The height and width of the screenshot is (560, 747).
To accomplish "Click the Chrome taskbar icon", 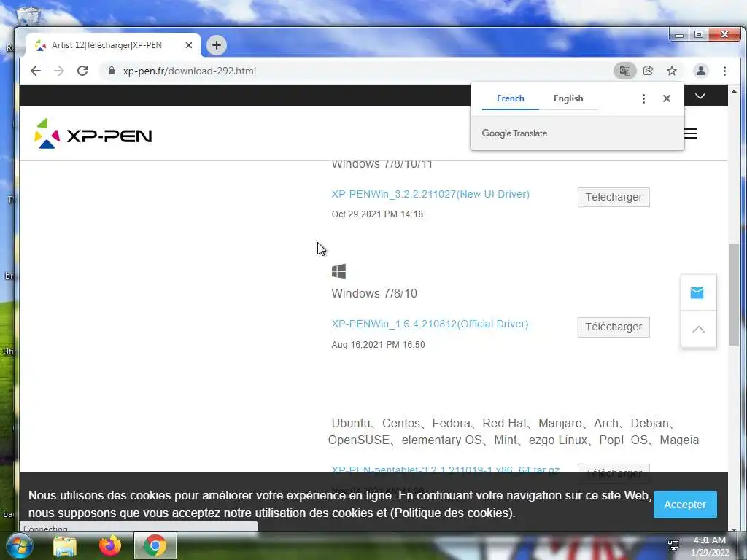I will coord(155,545).
